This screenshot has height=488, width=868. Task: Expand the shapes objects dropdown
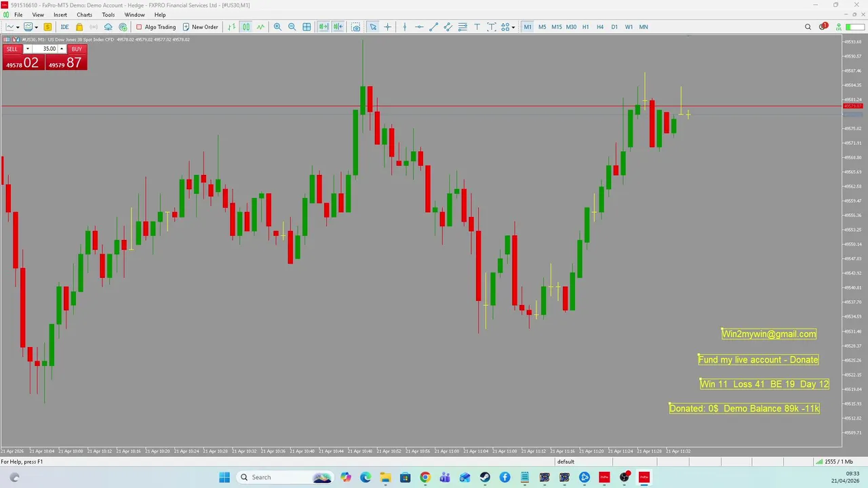(513, 27)
